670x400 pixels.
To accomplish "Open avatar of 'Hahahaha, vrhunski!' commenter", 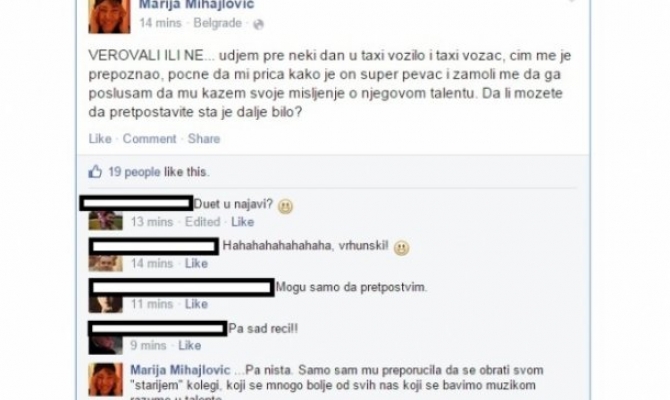I will pyautogui.click(x=106, y=263).
